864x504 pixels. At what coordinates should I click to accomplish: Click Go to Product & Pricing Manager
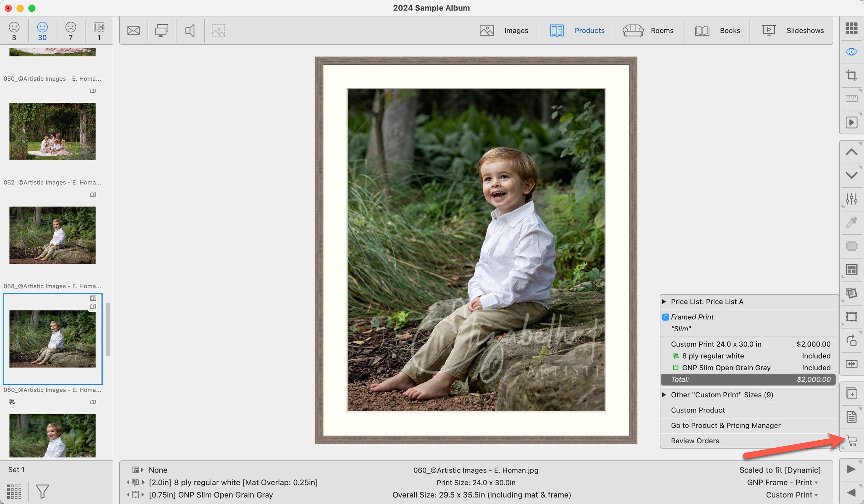(x=725, y=425)
